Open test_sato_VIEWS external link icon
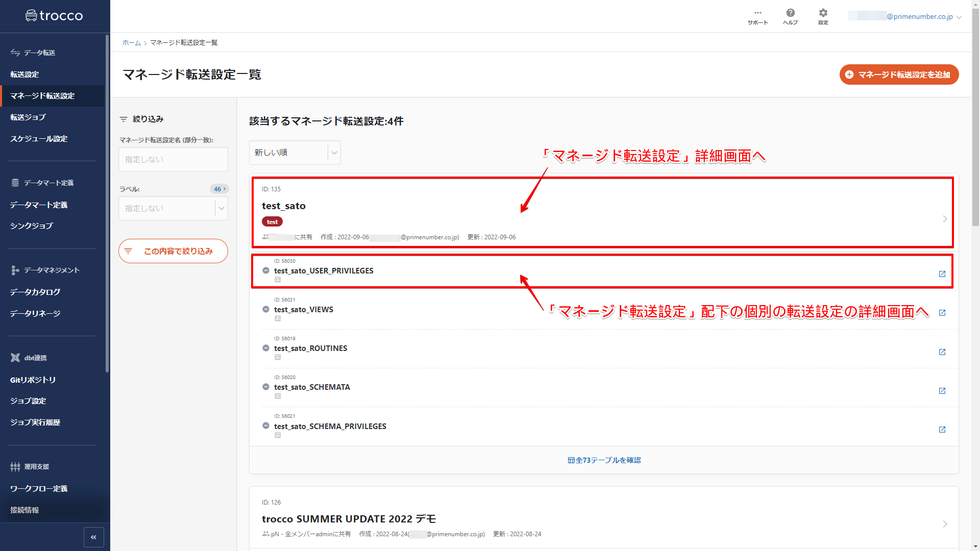Screen dimensions: 980x551 coord(942,313)
